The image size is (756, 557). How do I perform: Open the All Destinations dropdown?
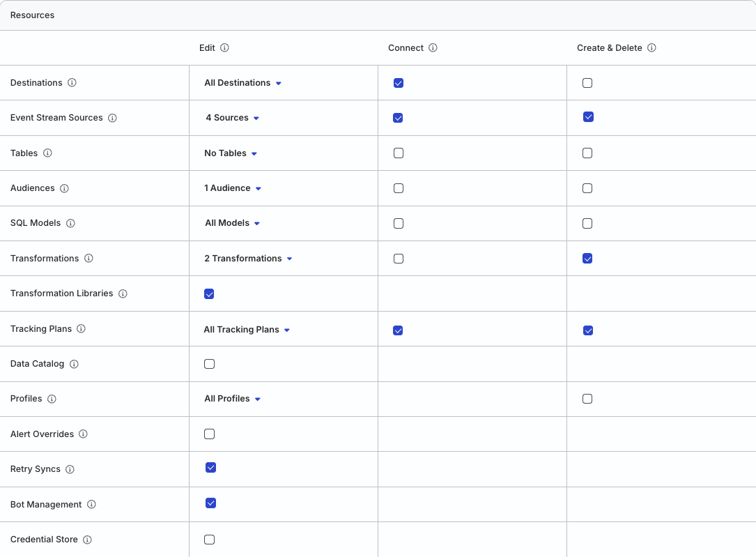pos(243,83)
